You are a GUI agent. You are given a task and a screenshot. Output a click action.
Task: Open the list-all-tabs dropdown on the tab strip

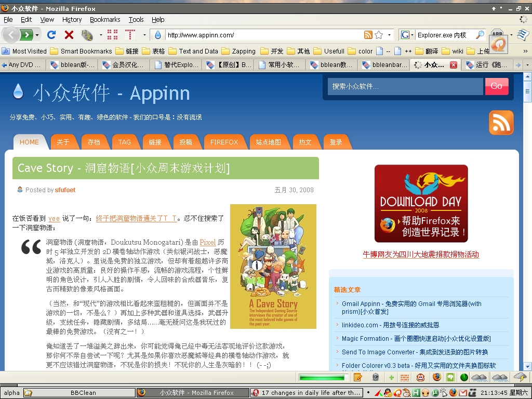pos(527,65)
